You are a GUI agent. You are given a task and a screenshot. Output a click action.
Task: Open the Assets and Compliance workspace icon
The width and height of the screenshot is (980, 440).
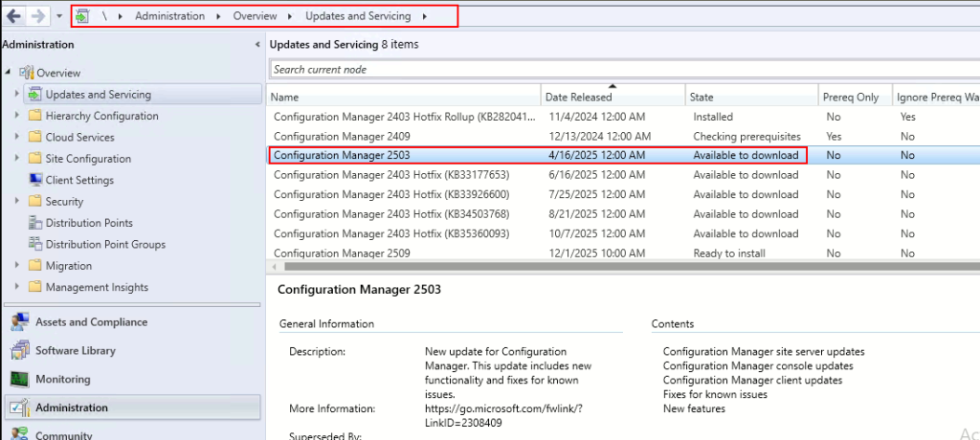tap(19, 322)
